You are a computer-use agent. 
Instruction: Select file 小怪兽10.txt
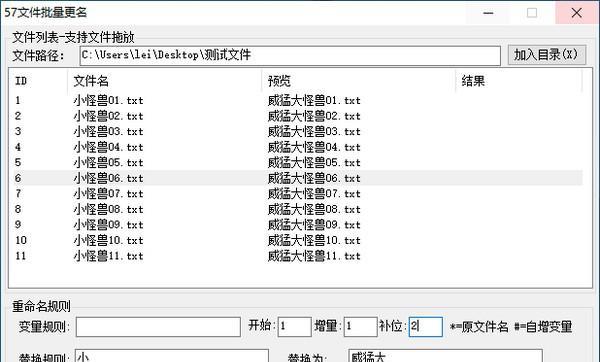coord(108,240)
